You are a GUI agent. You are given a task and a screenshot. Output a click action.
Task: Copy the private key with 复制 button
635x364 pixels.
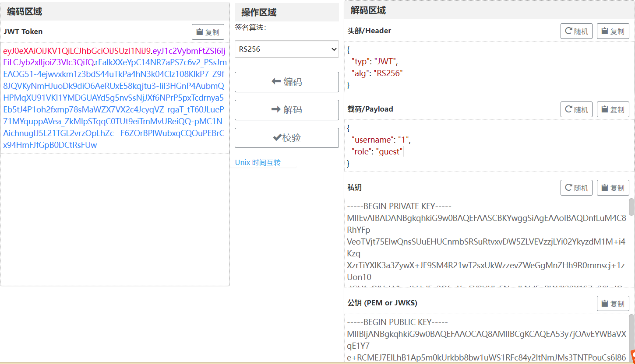point(613,188)
